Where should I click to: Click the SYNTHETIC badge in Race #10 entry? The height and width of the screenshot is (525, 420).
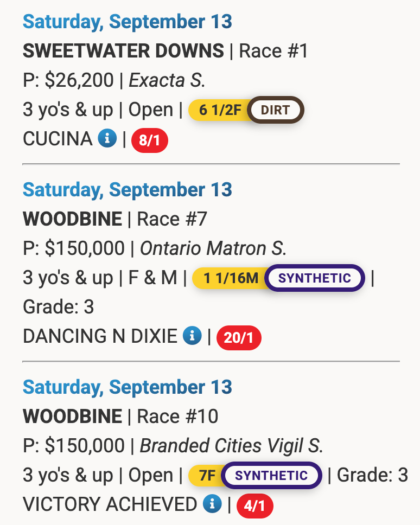pyautogui.click(x=271, y=476)
